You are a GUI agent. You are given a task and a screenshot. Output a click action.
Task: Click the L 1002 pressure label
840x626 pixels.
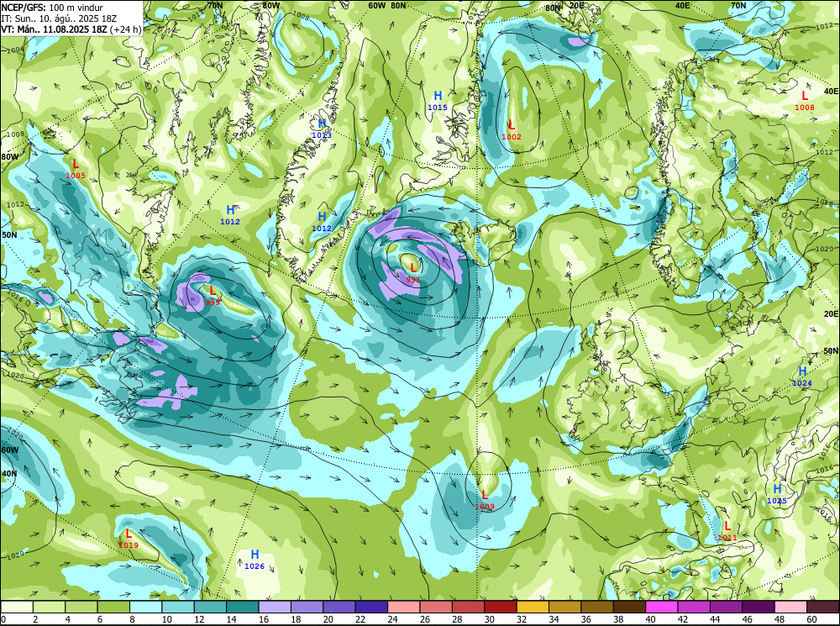click(x=512, y=130)
